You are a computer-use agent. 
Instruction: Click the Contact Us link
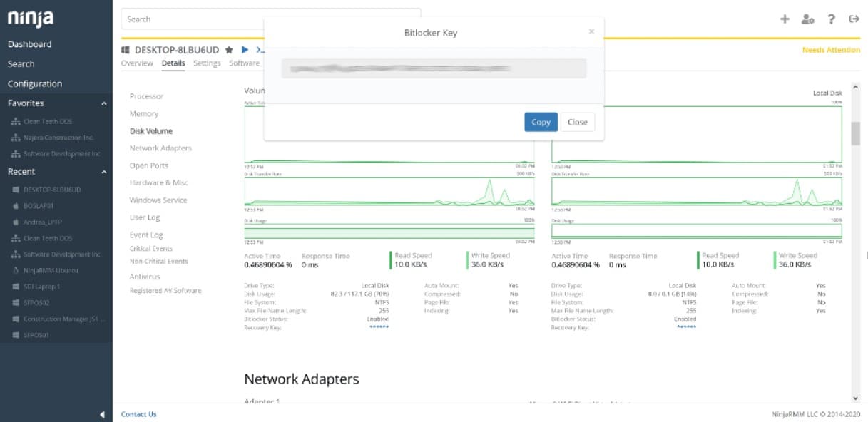[139, 414]
